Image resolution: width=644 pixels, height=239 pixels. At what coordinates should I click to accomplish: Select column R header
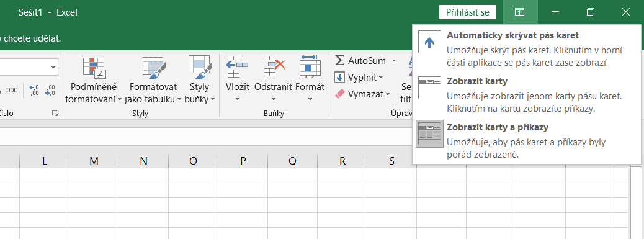click(x=342, y=161)
